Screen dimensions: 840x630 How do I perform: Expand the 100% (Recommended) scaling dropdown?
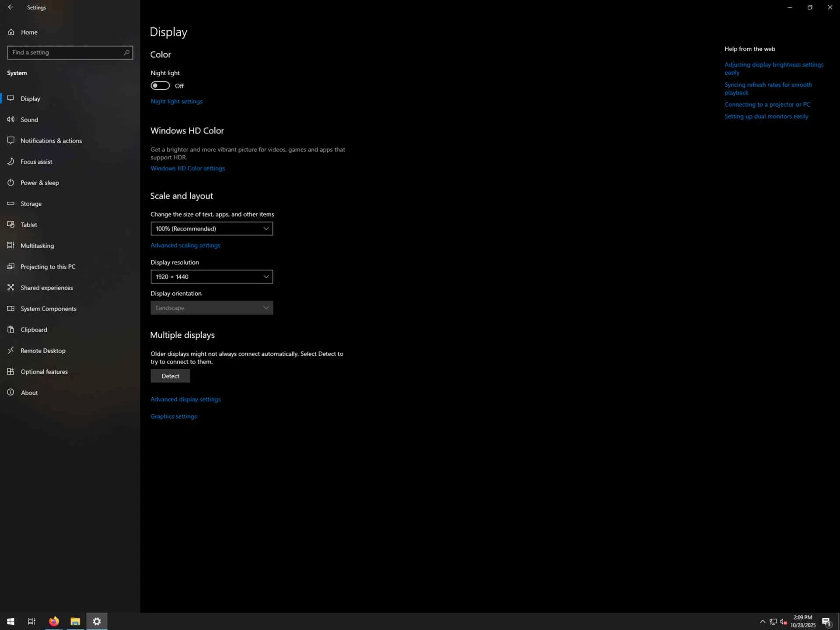click(x=211, y=228)
